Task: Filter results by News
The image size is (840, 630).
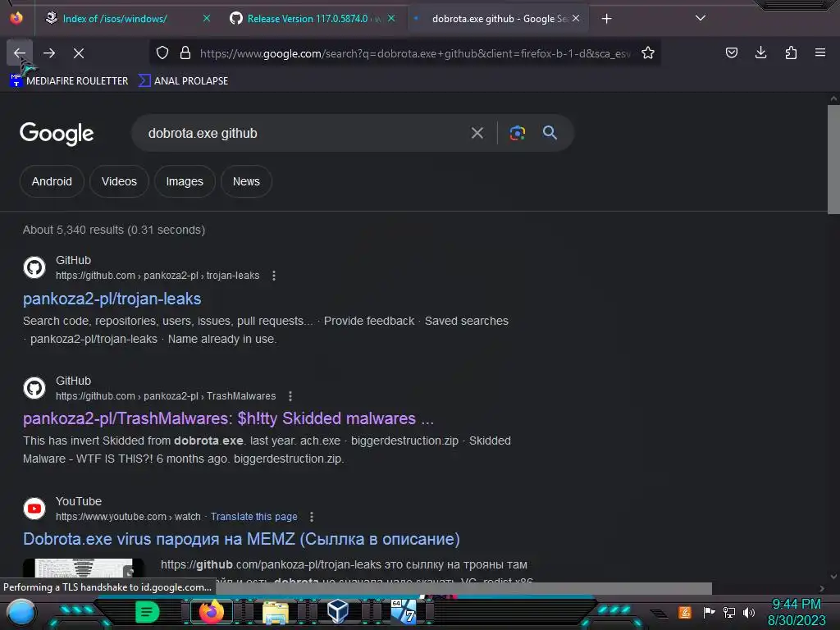Action: point(246,181)
